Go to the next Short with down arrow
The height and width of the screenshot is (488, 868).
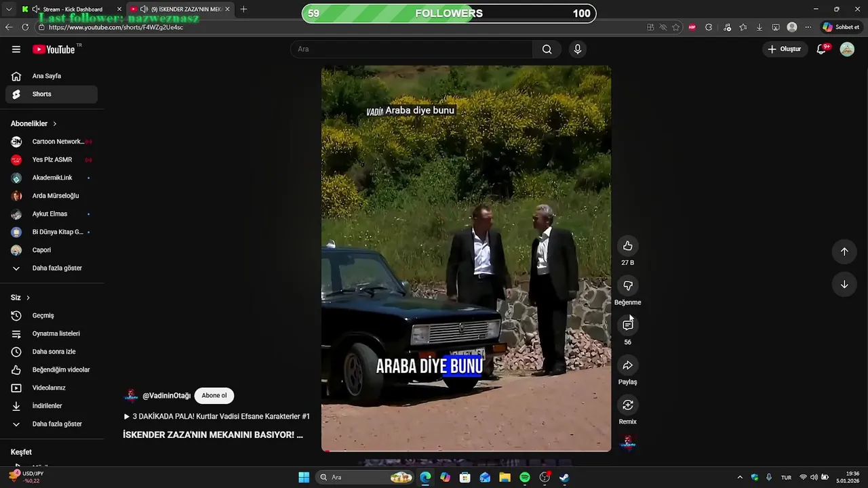point(844,285)
